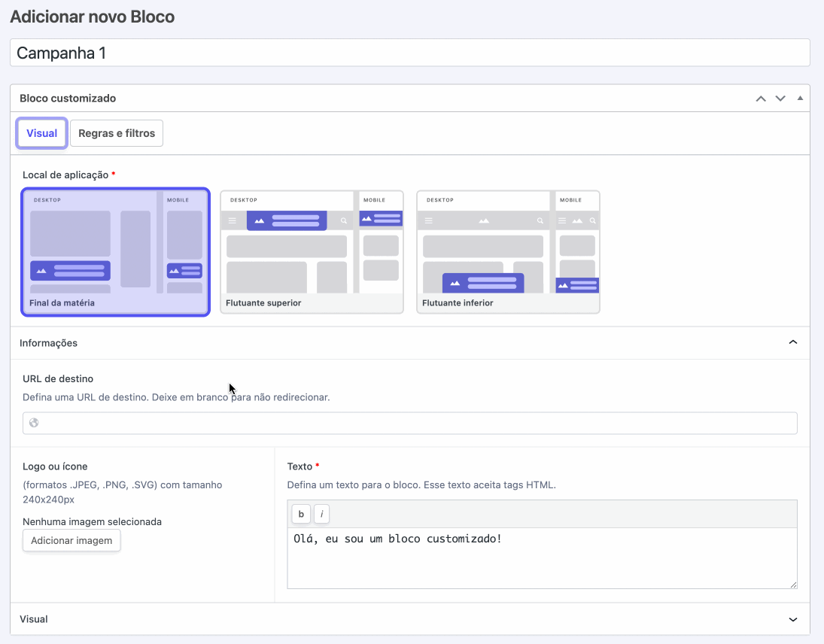Click the URL de destino label

[x=58, y=378]
